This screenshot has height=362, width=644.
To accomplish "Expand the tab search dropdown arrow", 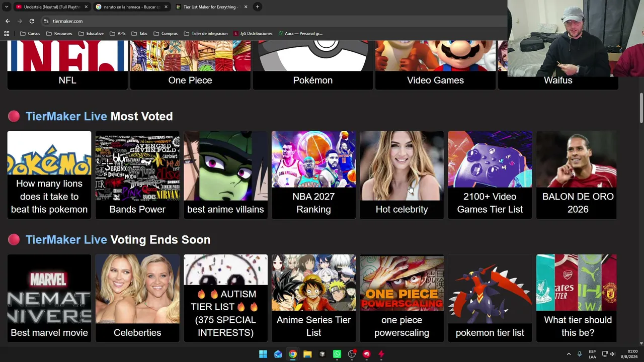I will (6, 7).
